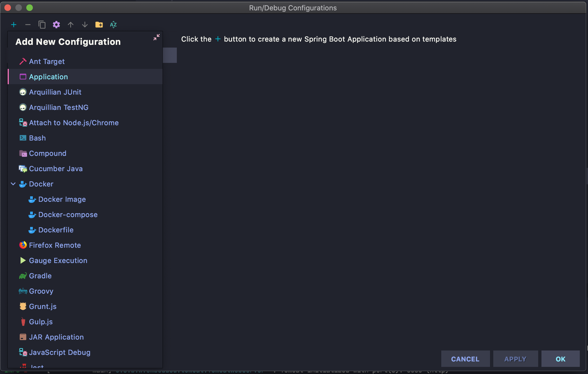Choose Docker Image configuration
Image resolution: width=588 pixels, height=374 pixels.
(x=62, y=199)
